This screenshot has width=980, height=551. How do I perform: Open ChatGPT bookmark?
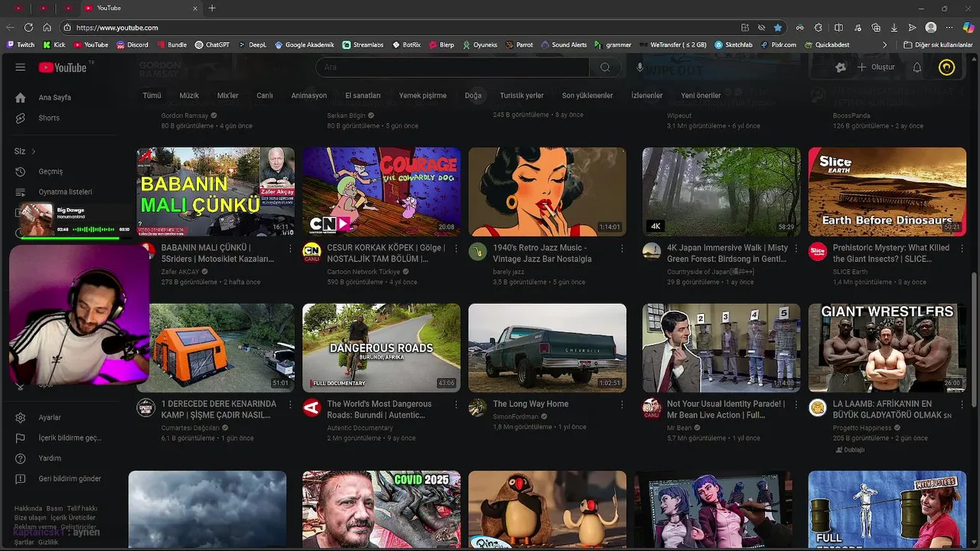click(x=212, y=45)
